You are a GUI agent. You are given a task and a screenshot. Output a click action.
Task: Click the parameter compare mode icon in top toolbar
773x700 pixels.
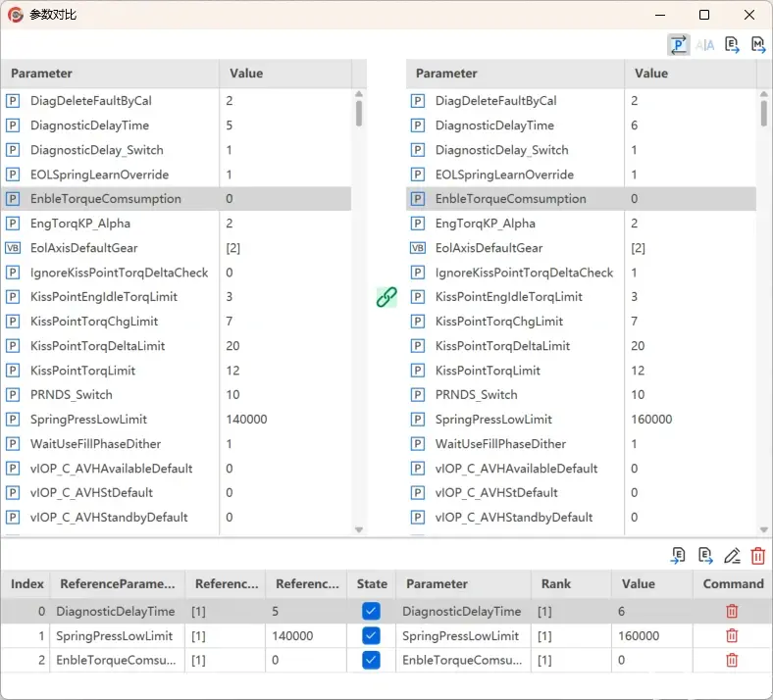(679, 45)
